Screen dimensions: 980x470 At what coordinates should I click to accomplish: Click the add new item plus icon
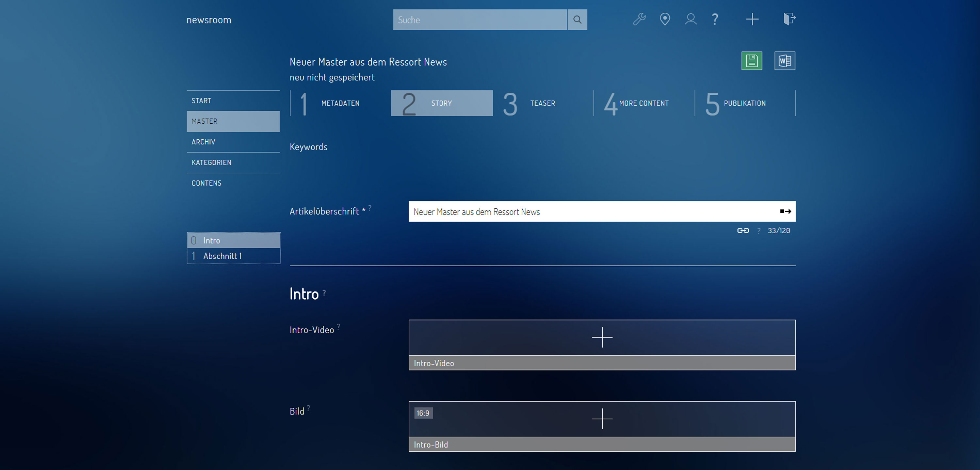(752, 19)
